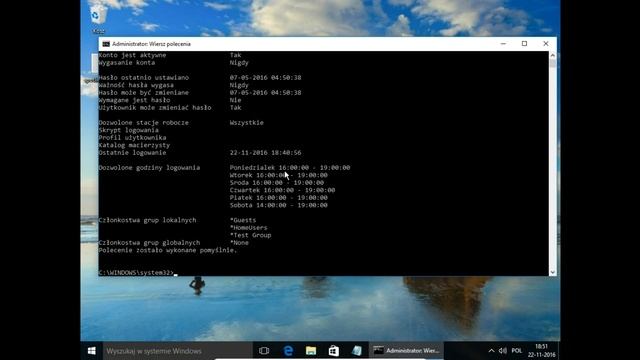Click the text 'Wymagane jest hasło'
640x360 pixels.
point(134,100)
